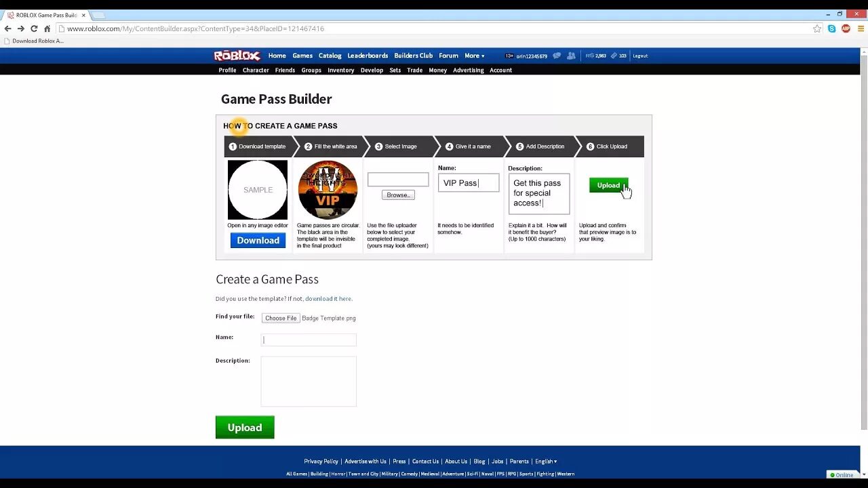Focus the Description text area

click(309, 381)
